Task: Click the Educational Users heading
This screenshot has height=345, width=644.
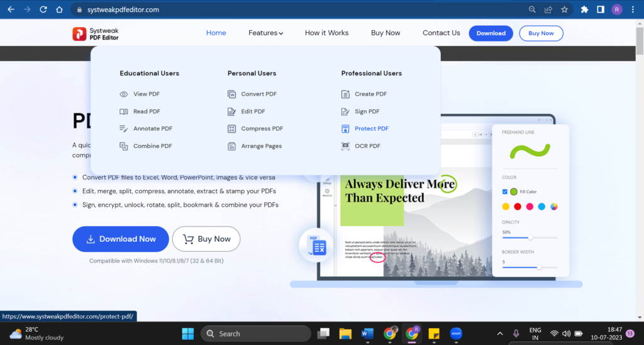Action: tap(150, 73)
